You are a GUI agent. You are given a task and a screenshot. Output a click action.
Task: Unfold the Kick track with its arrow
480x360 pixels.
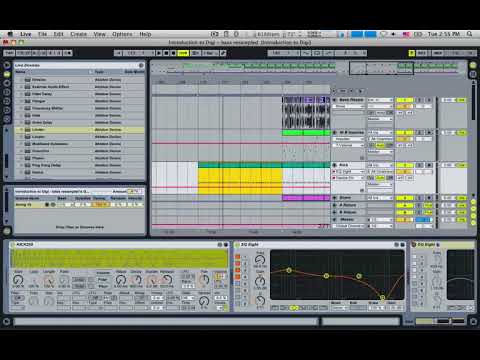click(x=335, y=165)
